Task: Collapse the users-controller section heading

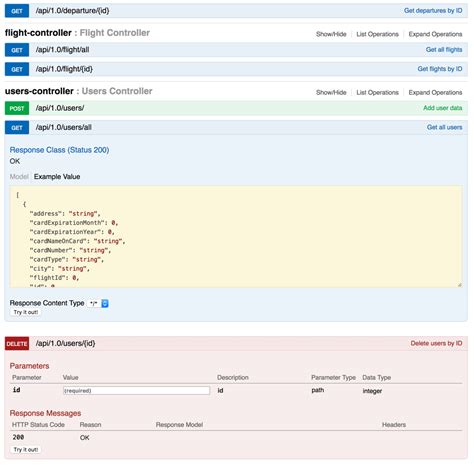Action: click(78, 91)
